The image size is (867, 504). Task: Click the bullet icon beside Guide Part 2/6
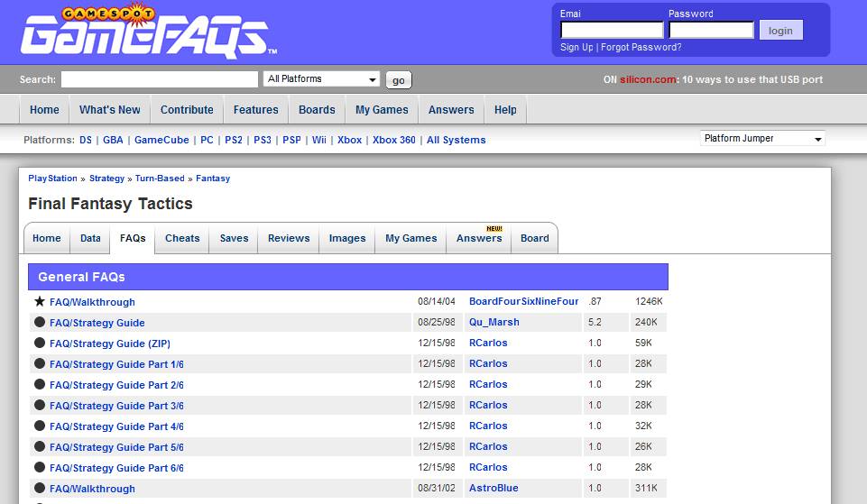(x=40, y=384)
